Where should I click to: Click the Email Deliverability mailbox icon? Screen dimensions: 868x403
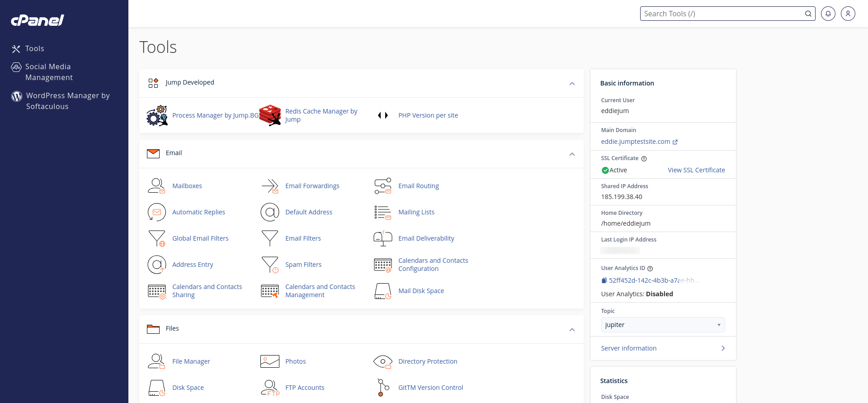(x=383, y=238)
